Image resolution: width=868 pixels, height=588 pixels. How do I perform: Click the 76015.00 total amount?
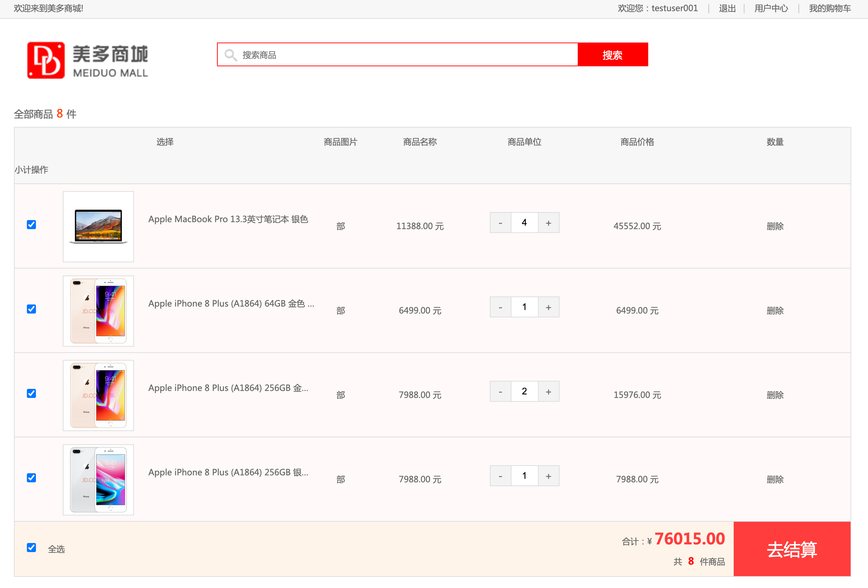point(689,539)
